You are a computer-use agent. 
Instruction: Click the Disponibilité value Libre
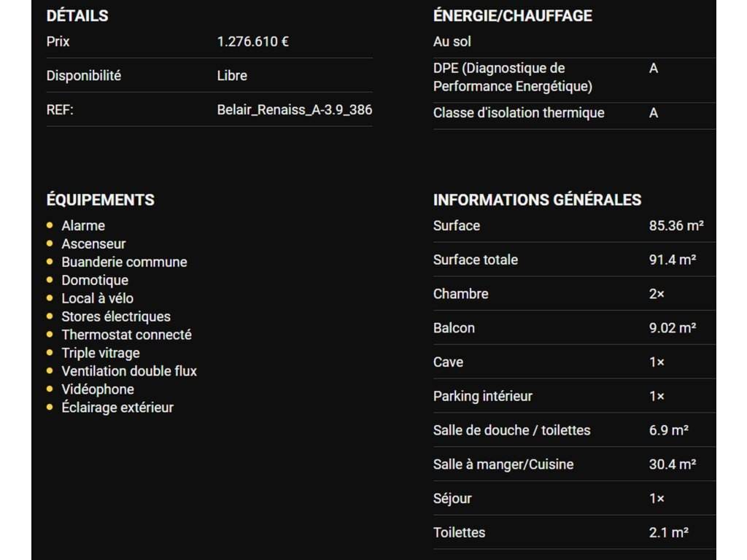pyautogui.click(x=232, y=76)
